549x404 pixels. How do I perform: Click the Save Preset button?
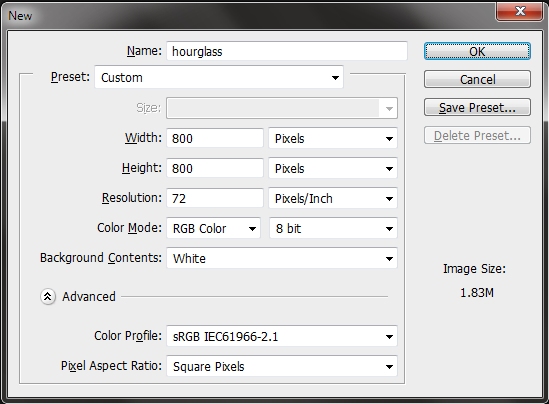[477, 107]
